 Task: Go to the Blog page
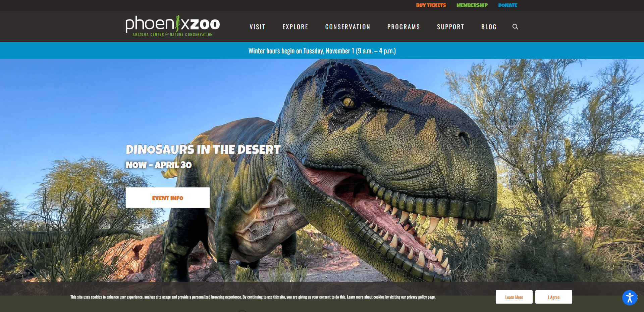(489, 27)
